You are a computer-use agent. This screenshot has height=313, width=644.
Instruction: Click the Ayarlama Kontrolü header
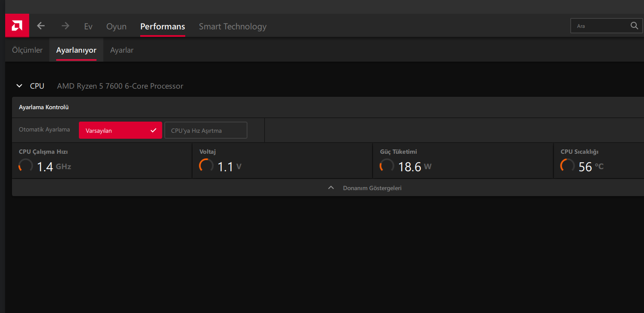click(x=44, y=107)
